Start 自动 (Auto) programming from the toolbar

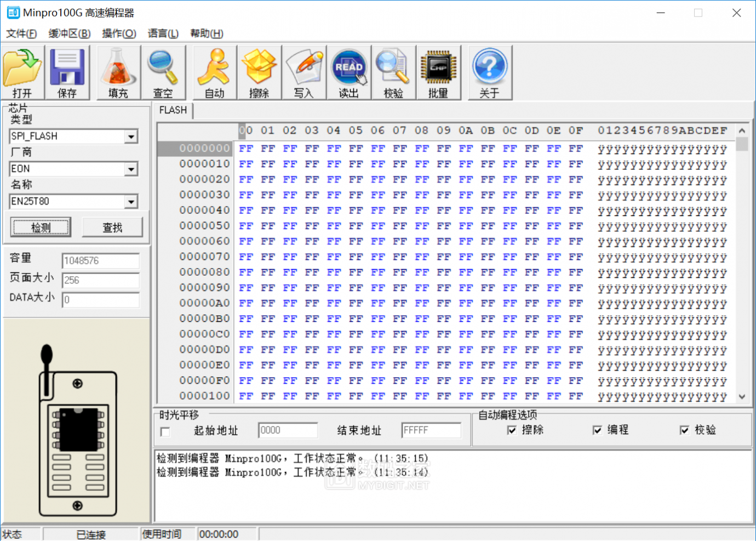click(214, 73)
